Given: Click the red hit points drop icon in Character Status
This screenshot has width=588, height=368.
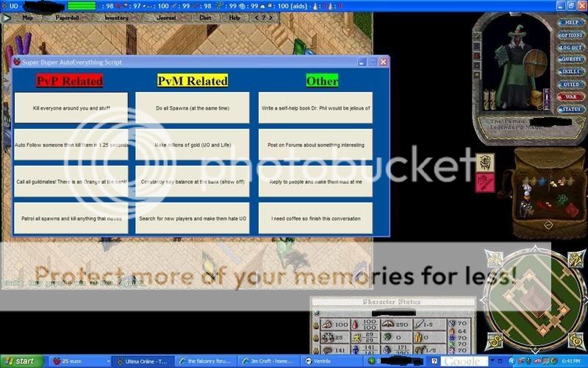Looking at the screenshot, I should 355,324.
